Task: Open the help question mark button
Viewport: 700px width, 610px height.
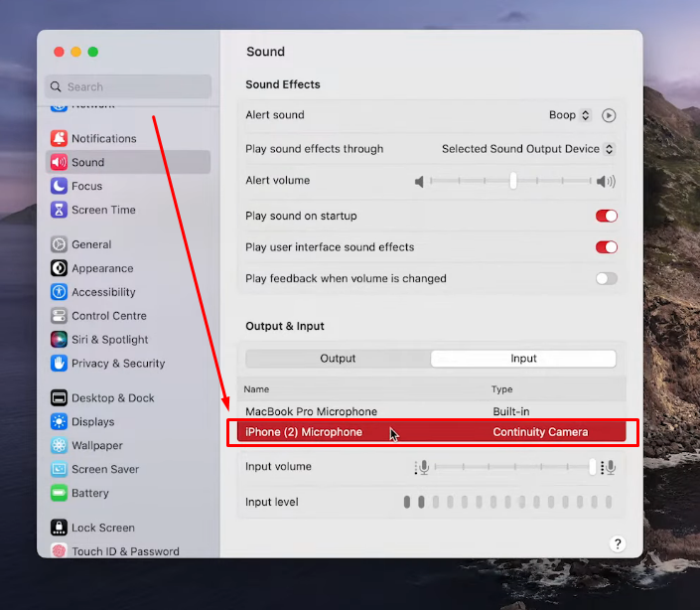Action: click(618, 543)
